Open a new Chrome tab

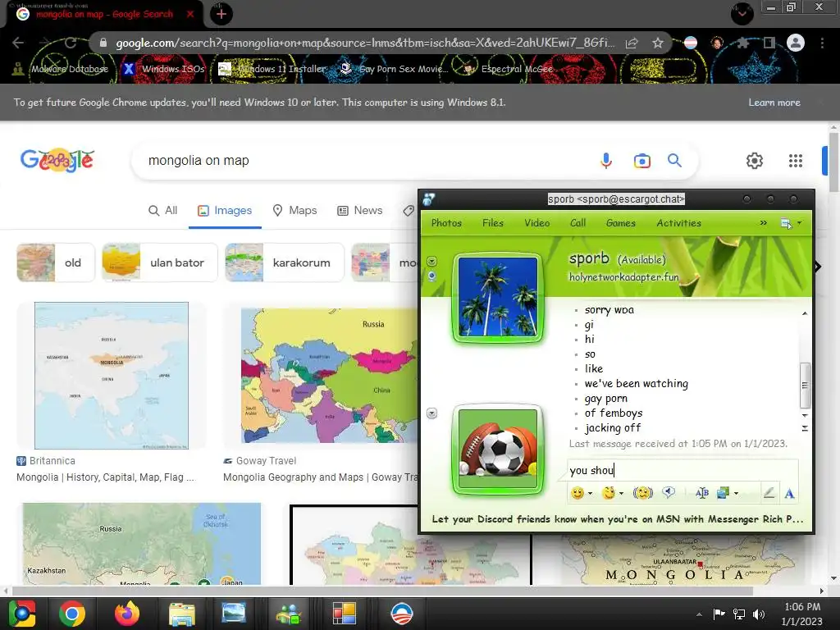pyautogui.click(x=221, y=14)
